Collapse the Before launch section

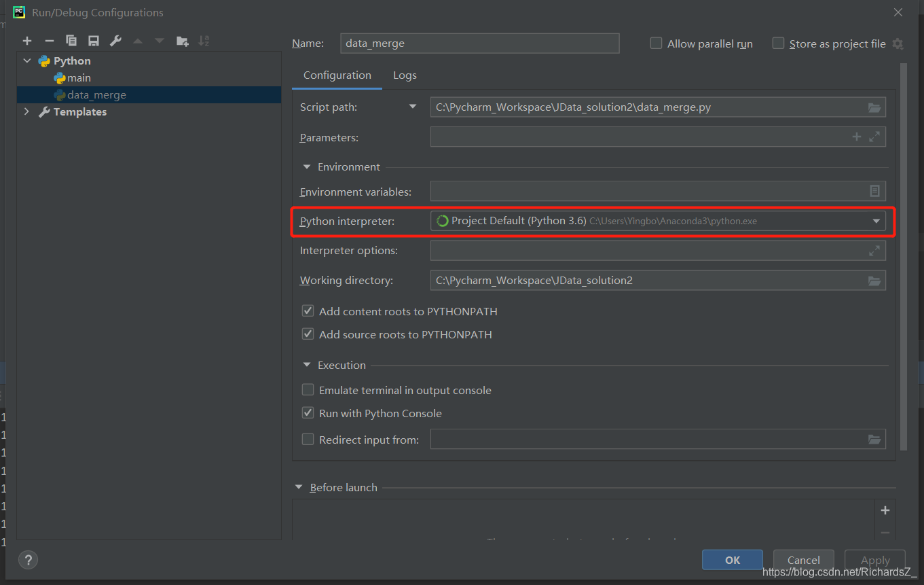299,487
